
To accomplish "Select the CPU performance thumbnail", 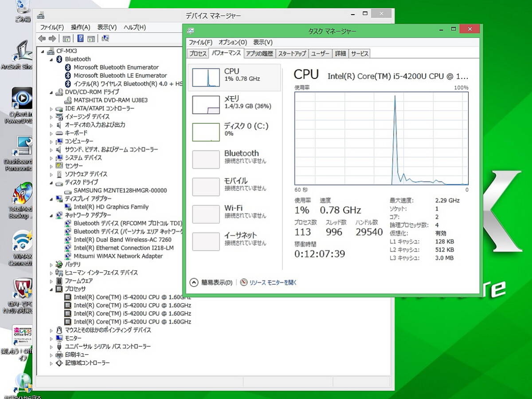I will pos(206,78).
